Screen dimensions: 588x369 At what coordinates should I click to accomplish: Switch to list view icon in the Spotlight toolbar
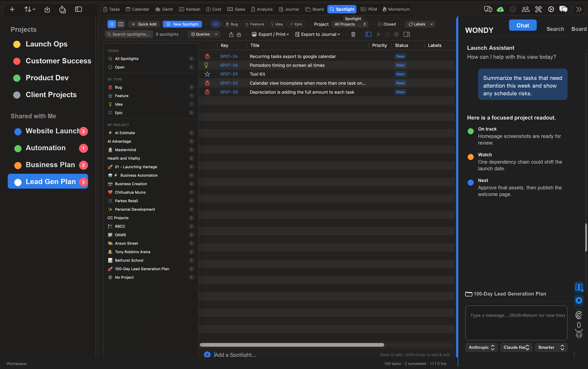112,24
